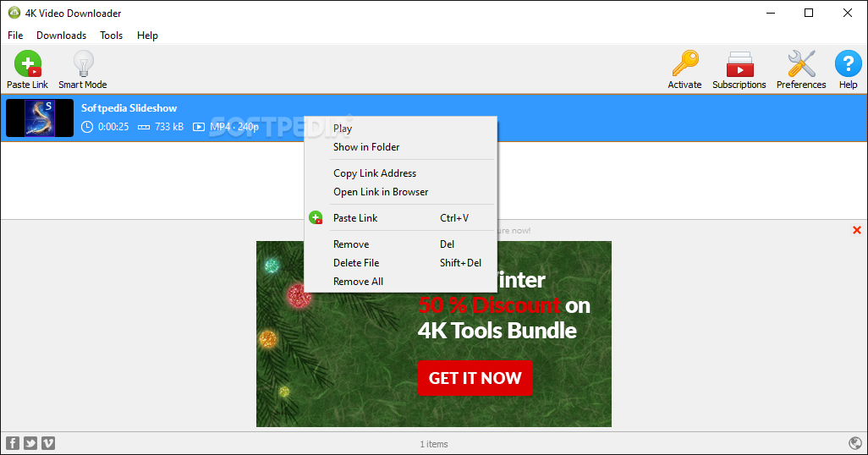The width and height of the screenshot is (868, 455).
Task: Click the Help question mark icon
Action: [x=848, y=63]
